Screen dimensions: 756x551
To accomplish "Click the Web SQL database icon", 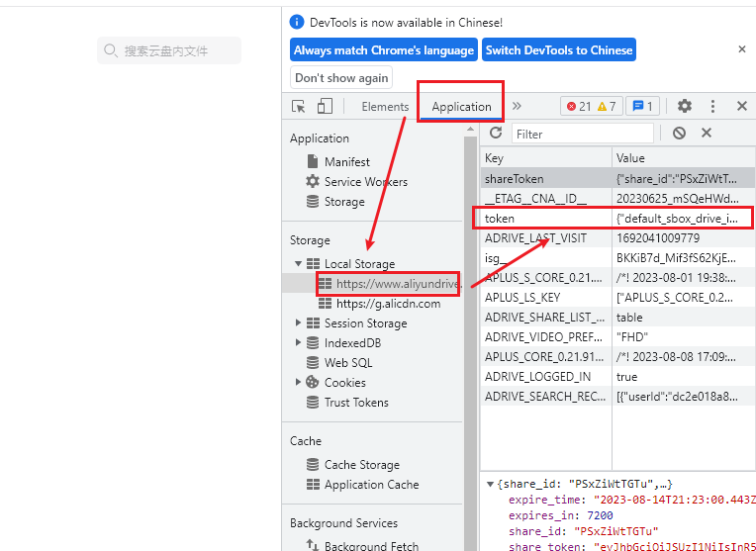I will (313, 362).
